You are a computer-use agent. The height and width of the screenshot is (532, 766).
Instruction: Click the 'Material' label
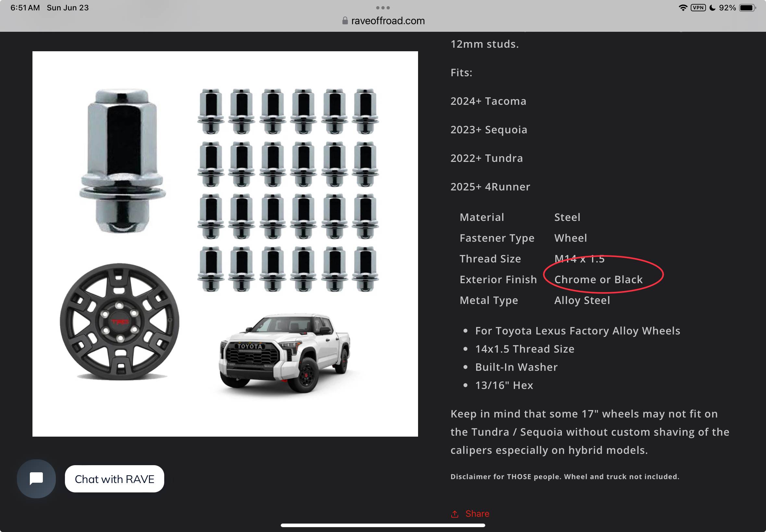tap(482, 217)
